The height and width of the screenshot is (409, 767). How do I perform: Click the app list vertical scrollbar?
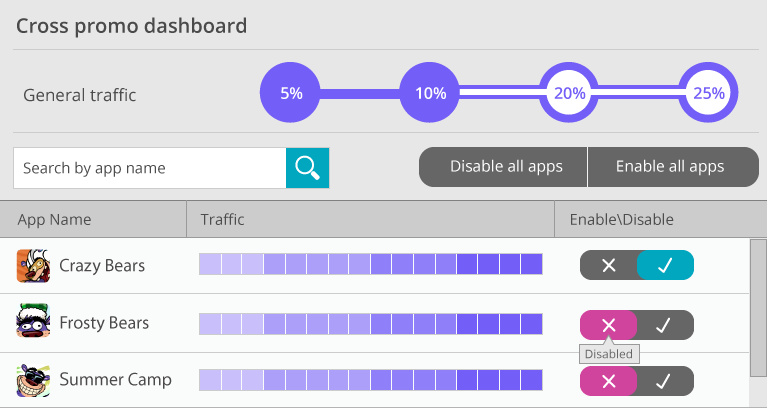[x=758, y=308]
